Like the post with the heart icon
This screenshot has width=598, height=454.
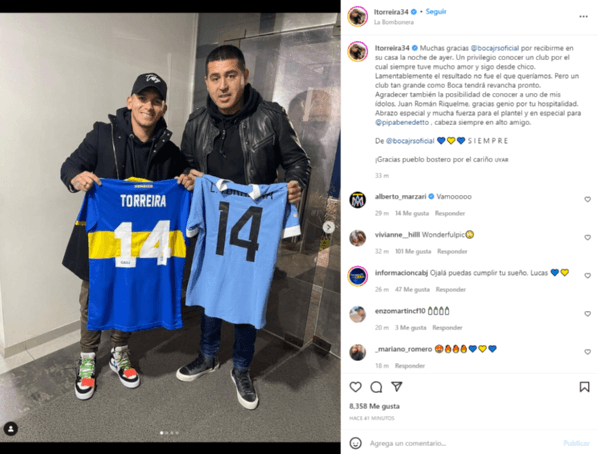click(x=355, y=387)
